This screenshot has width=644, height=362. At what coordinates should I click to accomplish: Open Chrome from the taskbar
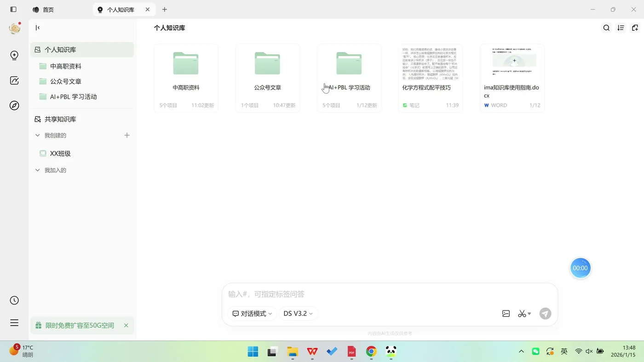[x=371, y=352]
